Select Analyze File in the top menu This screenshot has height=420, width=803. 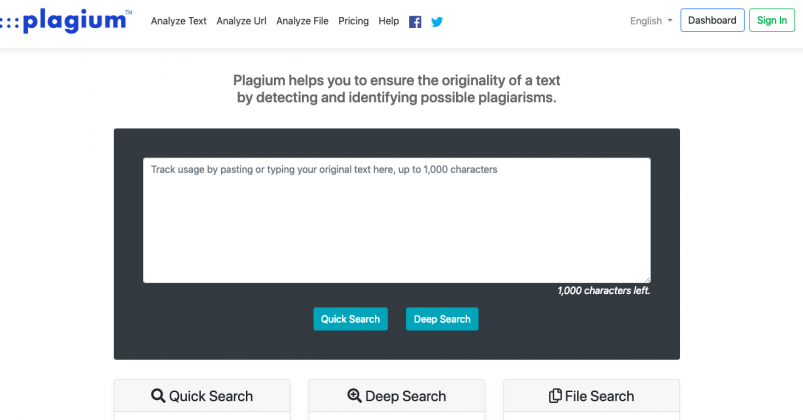pyautogui.click(x=302, y=21)
